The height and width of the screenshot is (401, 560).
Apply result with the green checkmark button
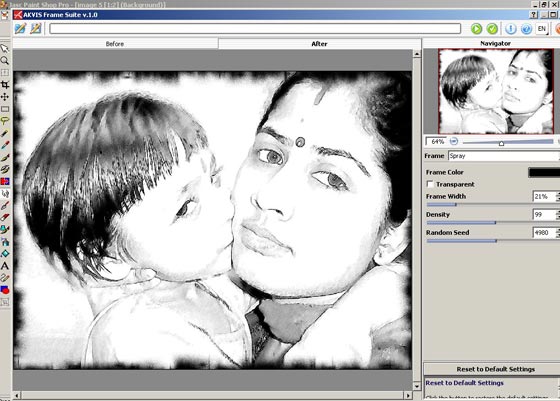(x=492, y=29)
